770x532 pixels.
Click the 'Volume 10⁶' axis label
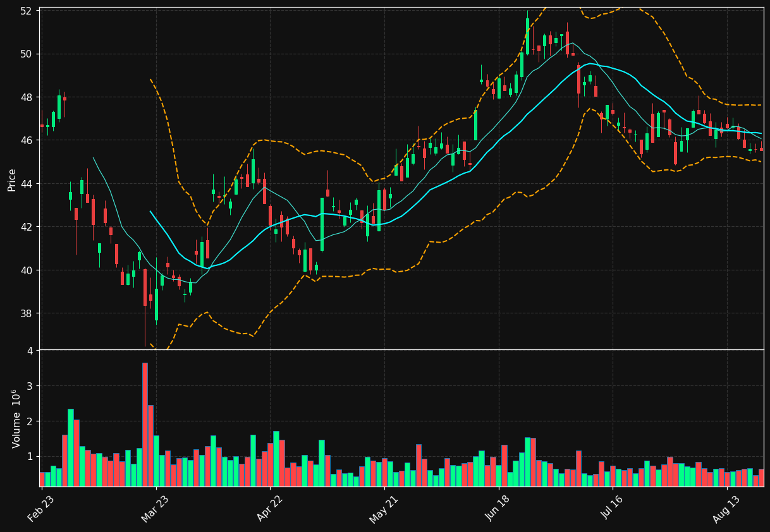click(x=15, y=419)
